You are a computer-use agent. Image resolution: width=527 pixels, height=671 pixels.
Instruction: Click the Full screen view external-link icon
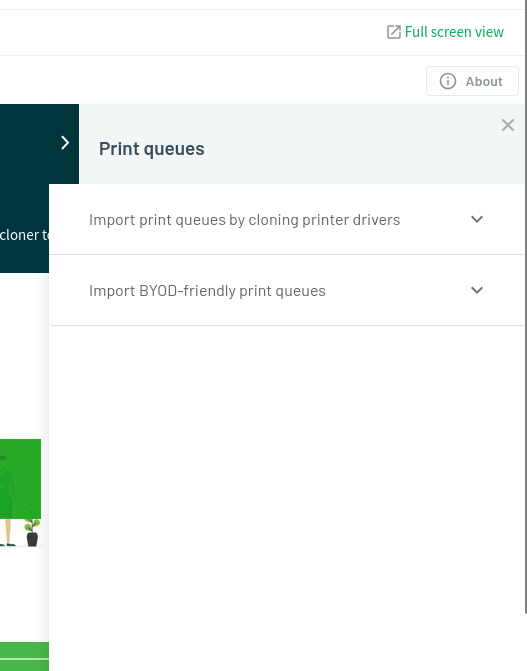[393, 32]
